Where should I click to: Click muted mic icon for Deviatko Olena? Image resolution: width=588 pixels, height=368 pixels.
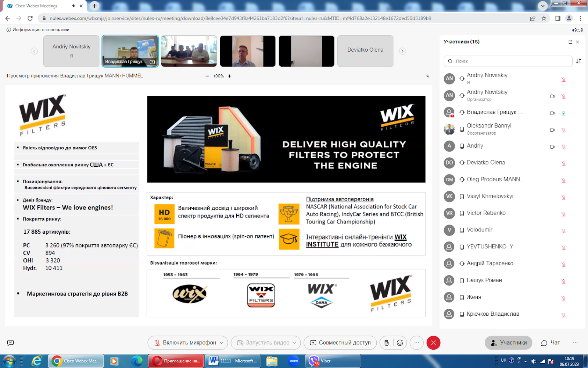(563, 163)
